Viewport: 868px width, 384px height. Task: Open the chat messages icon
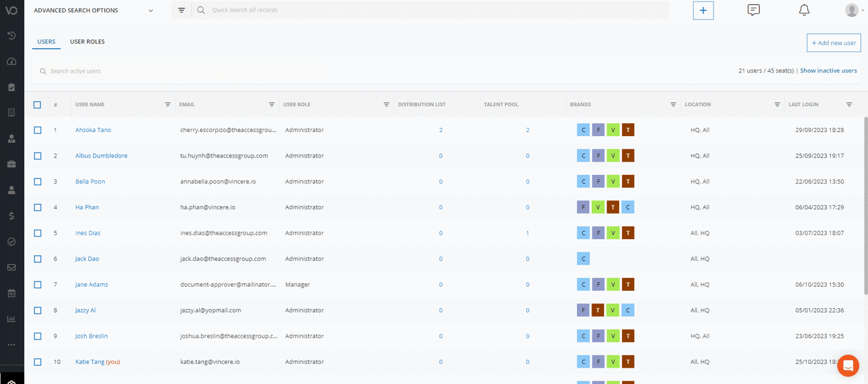[x=753, y=10]
